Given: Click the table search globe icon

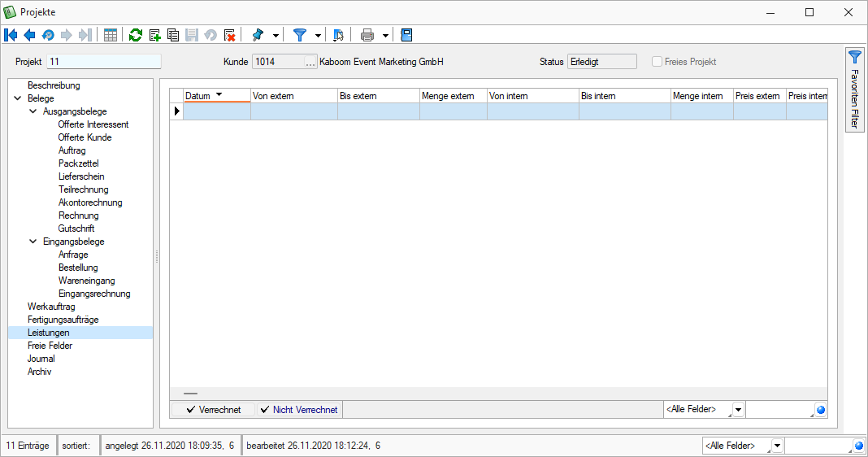Looking at the screenshot, I should [x=820, y=410].
